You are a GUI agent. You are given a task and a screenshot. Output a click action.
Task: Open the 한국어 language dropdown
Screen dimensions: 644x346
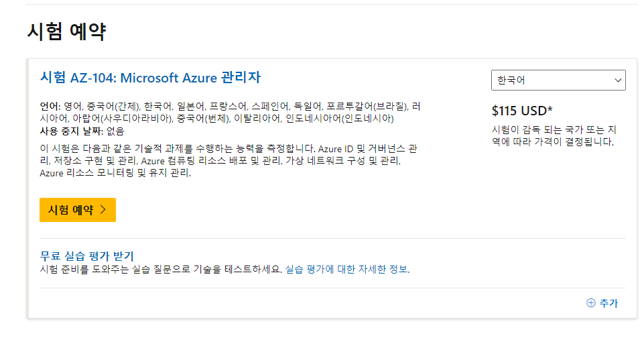click(x=558, y=80)
